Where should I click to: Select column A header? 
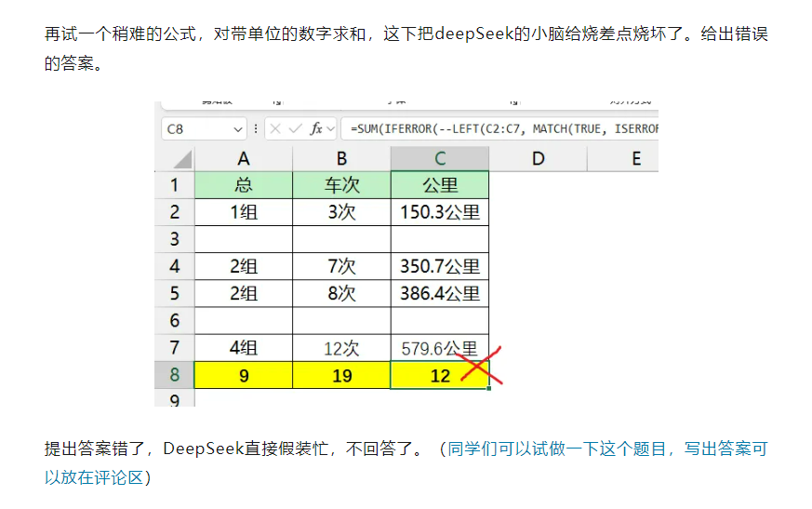click(244, 158)
